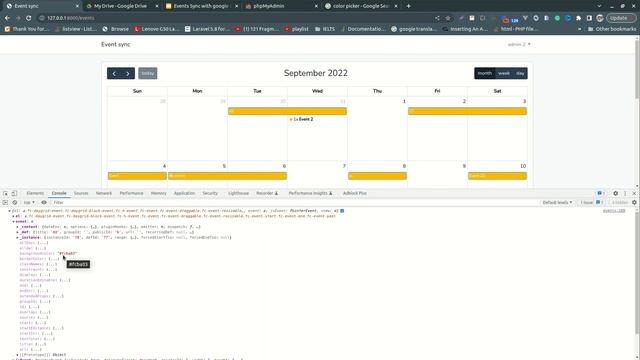Go to next month with right arrow
640x360 pixels.
tap(128, 73)
